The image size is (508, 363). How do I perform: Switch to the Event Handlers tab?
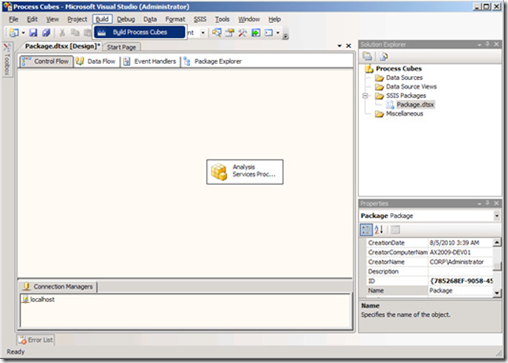[150, 61]
